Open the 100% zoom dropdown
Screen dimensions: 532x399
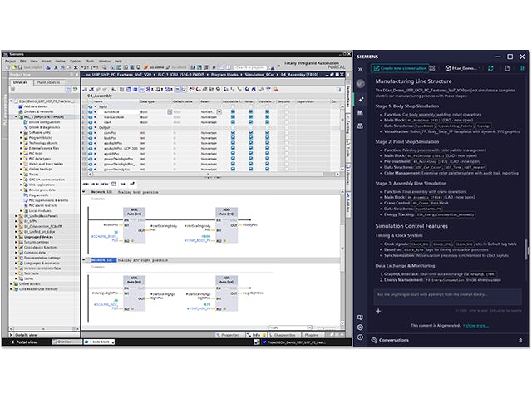[x=309, y=328]
